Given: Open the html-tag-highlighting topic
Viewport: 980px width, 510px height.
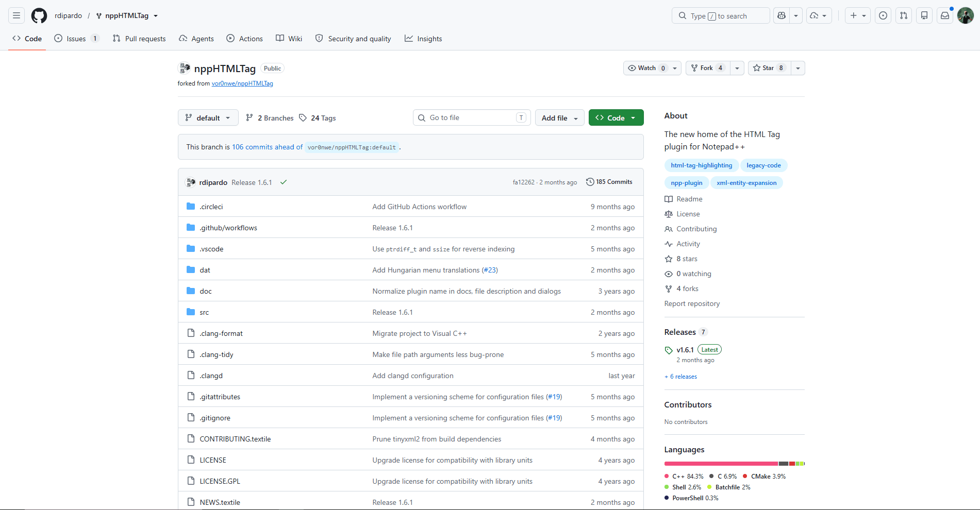Looking at the screenshot, I should click(702, 165).
